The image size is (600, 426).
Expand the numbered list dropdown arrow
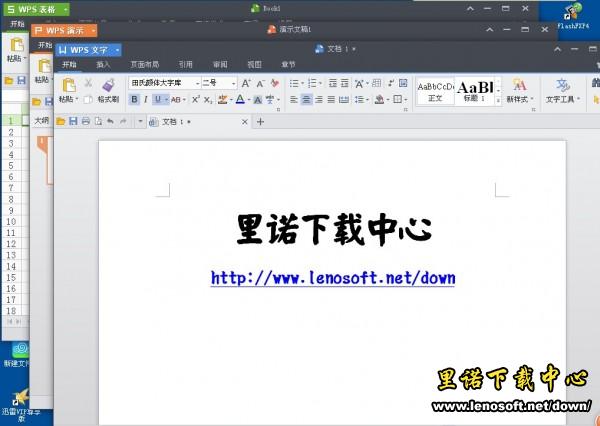point(320,83)
